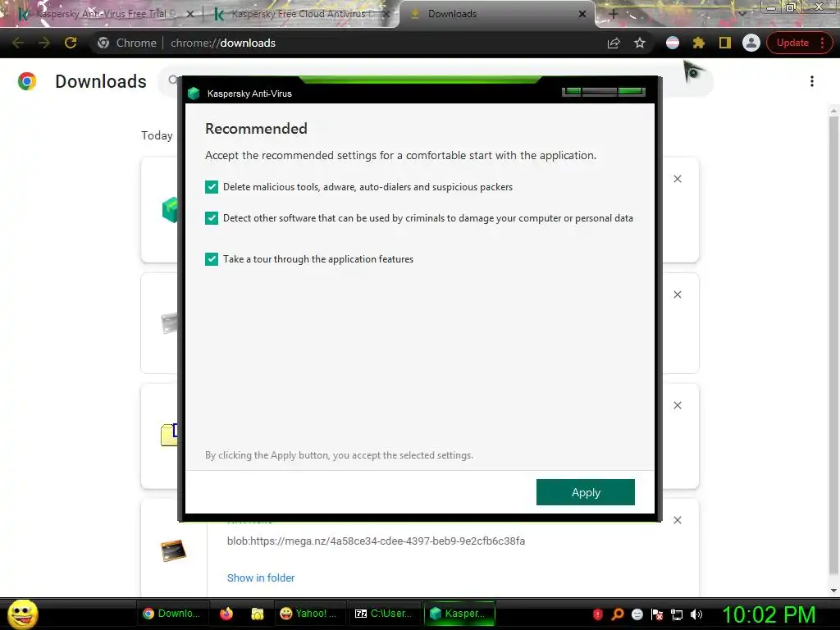
Task: Remove the mega.nz download from list
Action: [x=677, y=520]
